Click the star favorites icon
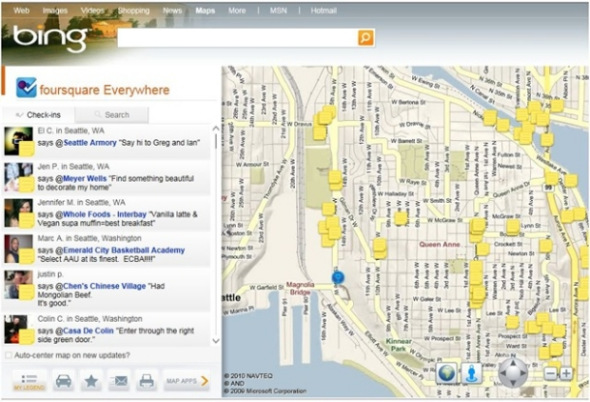This screenshot has width=590, height=402. pos(91,381)
